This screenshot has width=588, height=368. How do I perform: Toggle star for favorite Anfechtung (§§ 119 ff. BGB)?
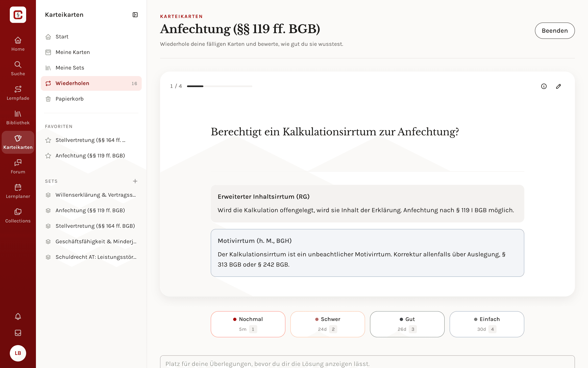tap(48, 156)
